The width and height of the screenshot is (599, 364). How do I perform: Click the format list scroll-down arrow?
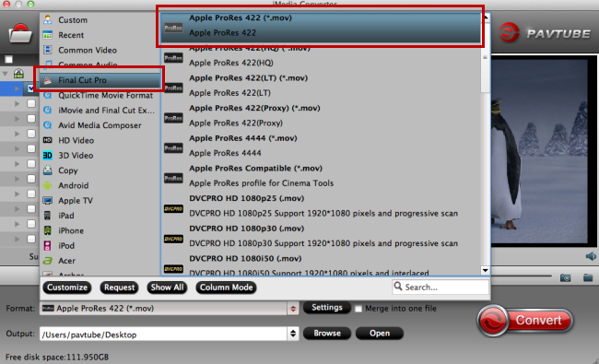click(x=485, y=270)
